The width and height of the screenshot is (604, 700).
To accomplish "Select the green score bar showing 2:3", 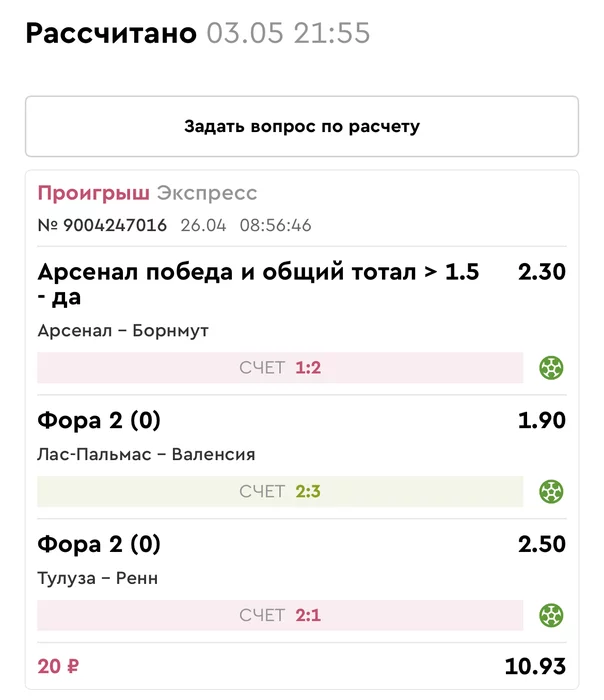I will click(x=280, y=492).
